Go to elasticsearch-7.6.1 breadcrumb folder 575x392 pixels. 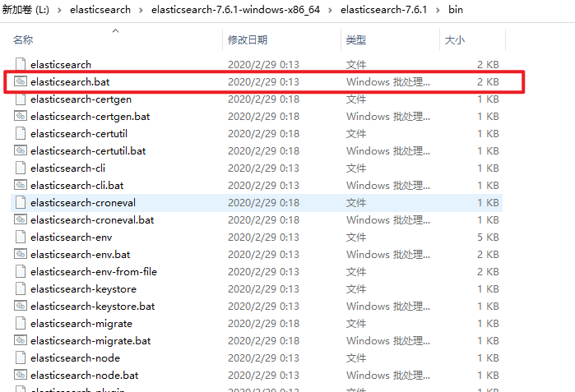[x=383, y=10]
